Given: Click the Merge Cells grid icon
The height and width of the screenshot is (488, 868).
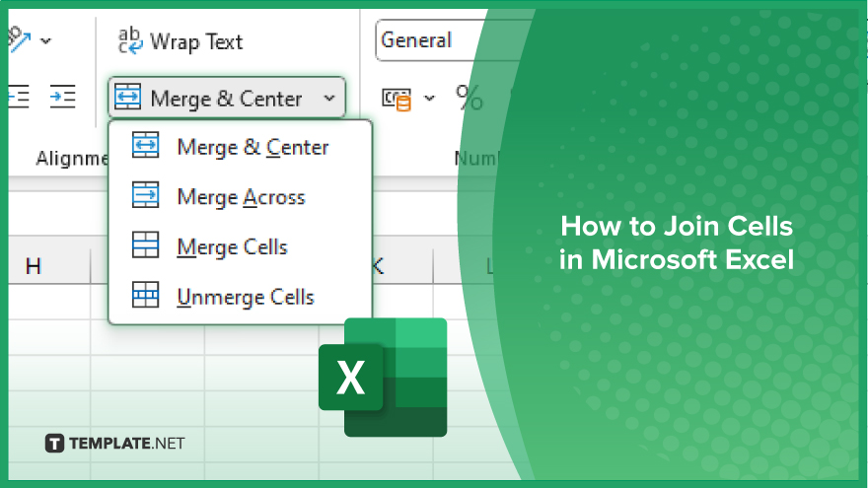Looking at the screenshot, I should coord(146,244).
